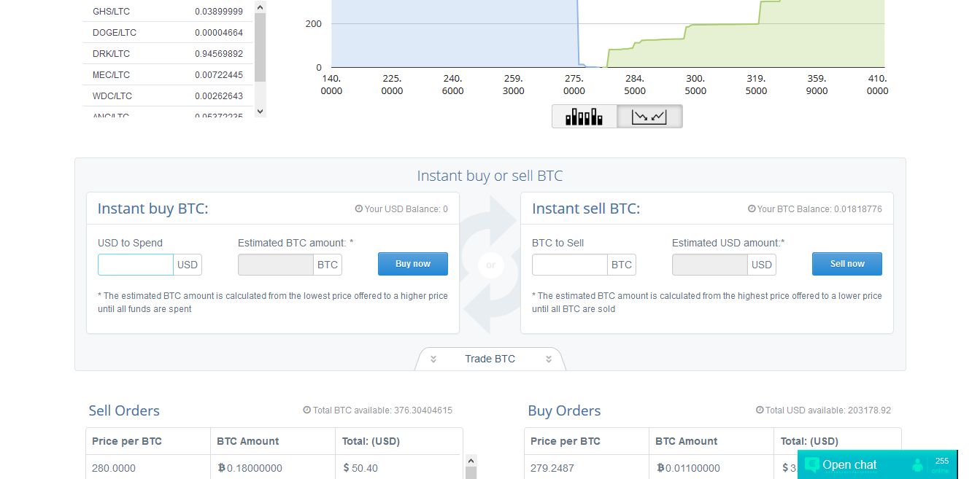Select the WDC/LTC pair row

[167, 96]
